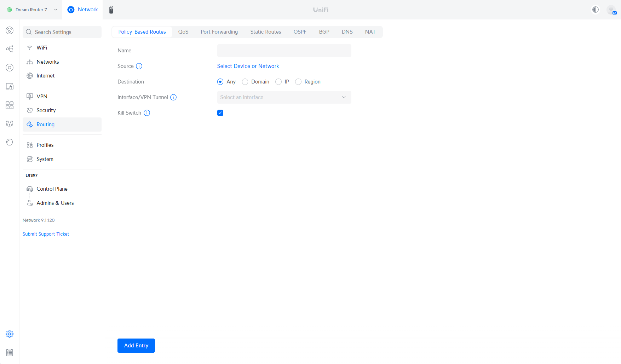Image resolution: width=621 pixels, height=364 pixels.
Task: Click the Profiles icon in settings sidebar
Action: 30,145
